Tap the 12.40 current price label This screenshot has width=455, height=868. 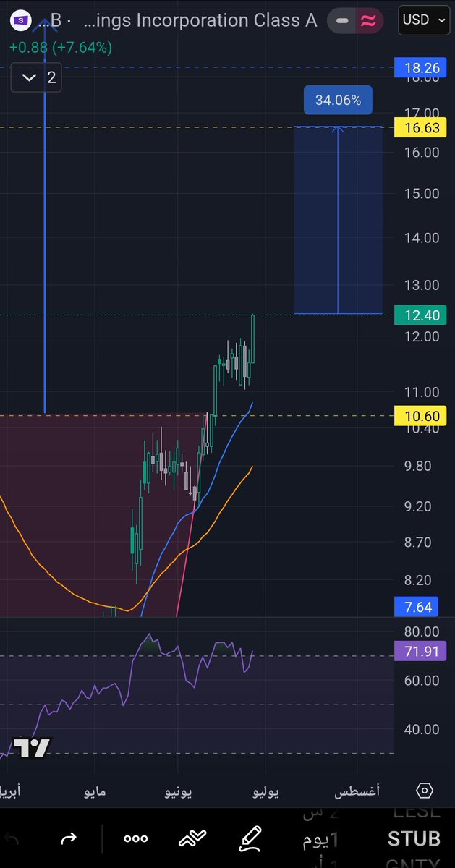pos(422,315)
